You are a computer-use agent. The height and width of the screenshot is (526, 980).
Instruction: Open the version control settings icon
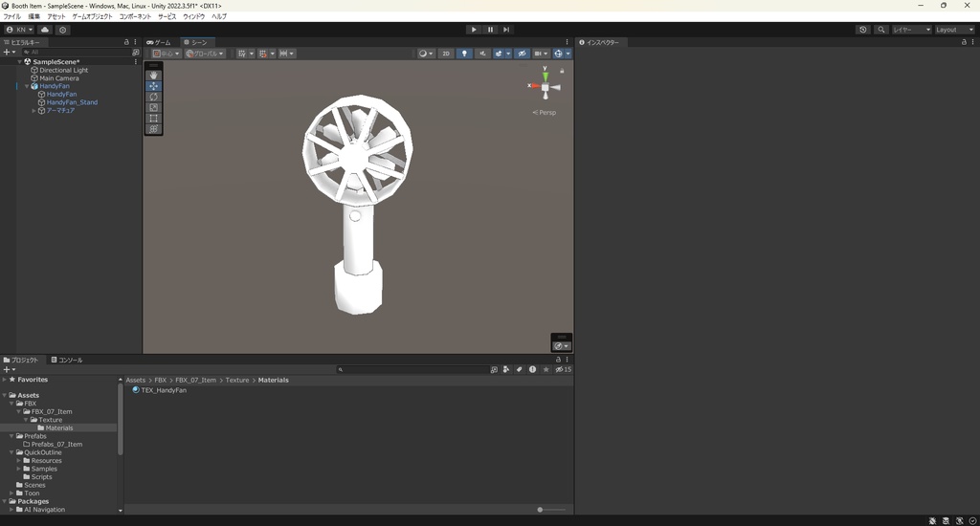pyautogui.click(x=62, y=30)
